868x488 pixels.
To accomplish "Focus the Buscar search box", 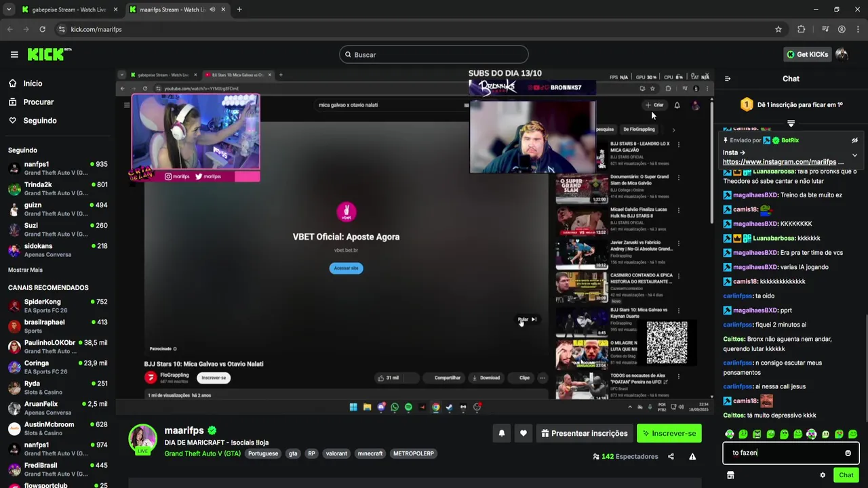I will [x=434, y=54].
